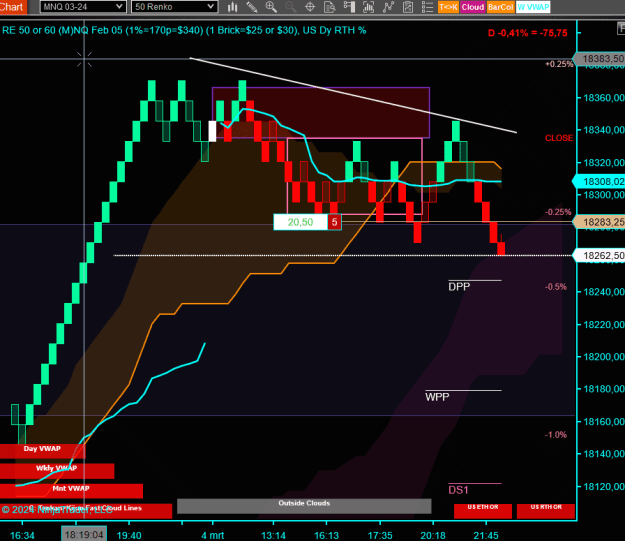Click the 20,50 order profit label
The width and height of the screenshot is (625, 541).
[x=301, y=222]
